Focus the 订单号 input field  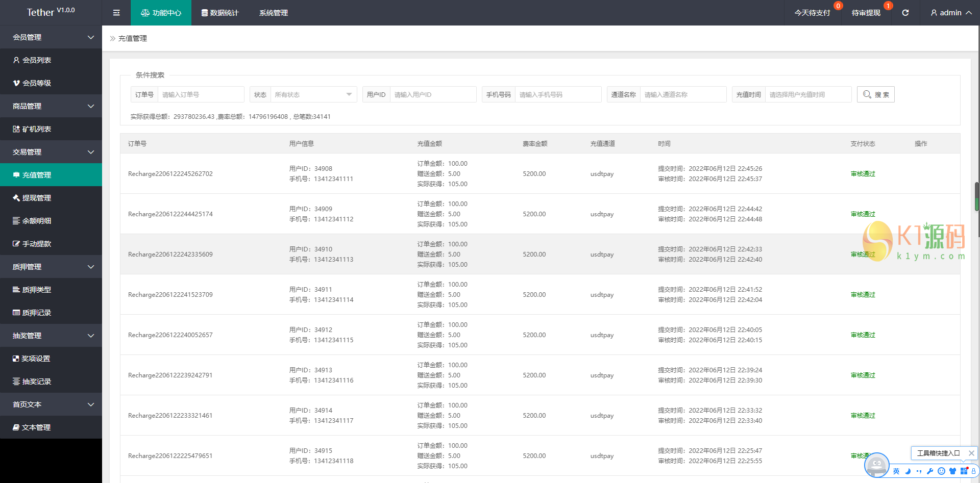pos(201,94)
